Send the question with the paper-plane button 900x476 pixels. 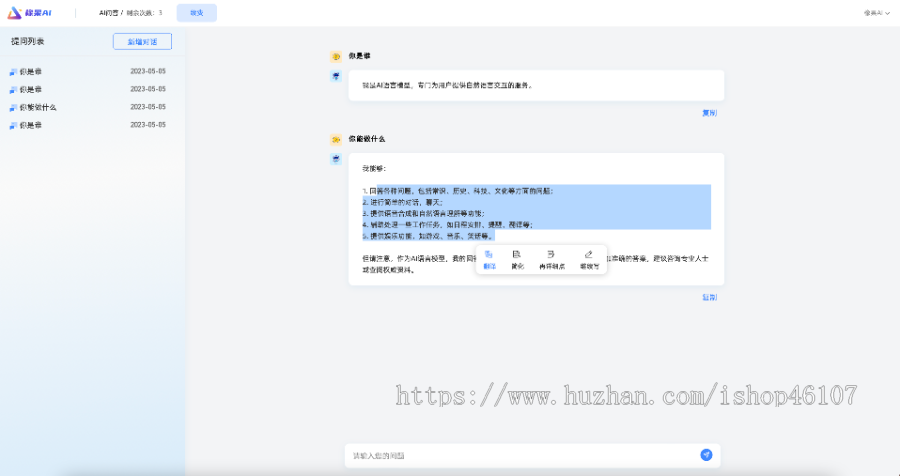click(x=706, y=455)
